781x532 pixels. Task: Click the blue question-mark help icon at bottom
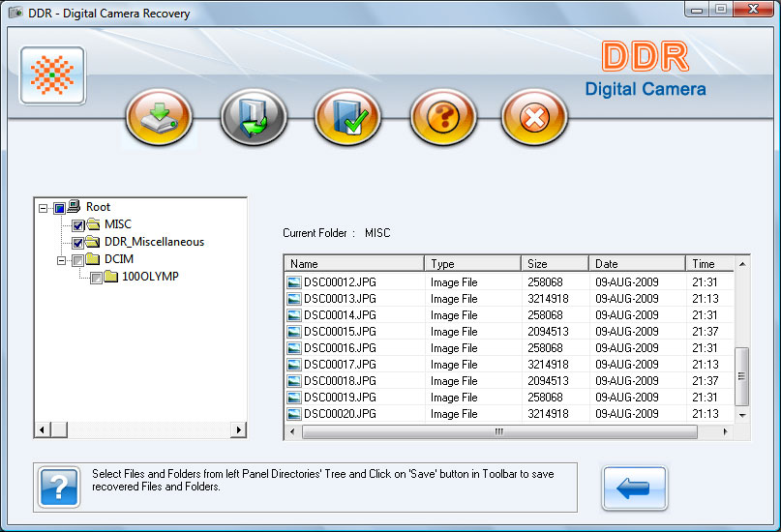click(x=59, y=488)
